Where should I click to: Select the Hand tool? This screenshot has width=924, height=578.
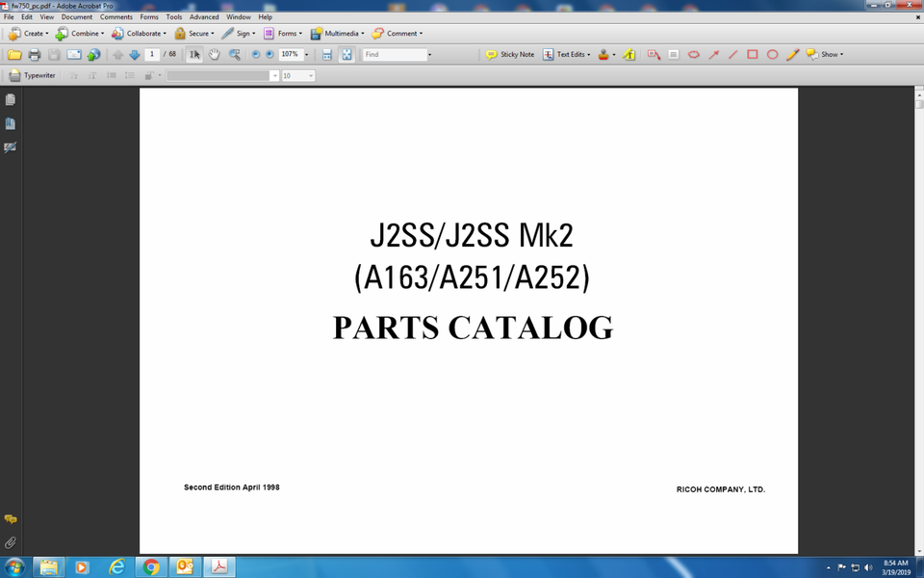pos(214,55)
